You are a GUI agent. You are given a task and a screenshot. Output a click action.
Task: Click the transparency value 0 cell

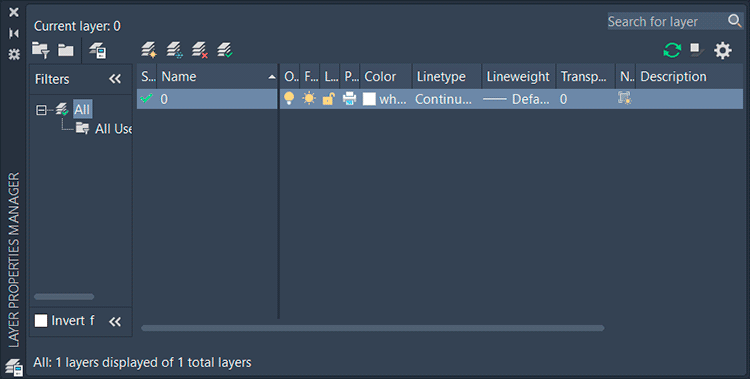(563, 99)
